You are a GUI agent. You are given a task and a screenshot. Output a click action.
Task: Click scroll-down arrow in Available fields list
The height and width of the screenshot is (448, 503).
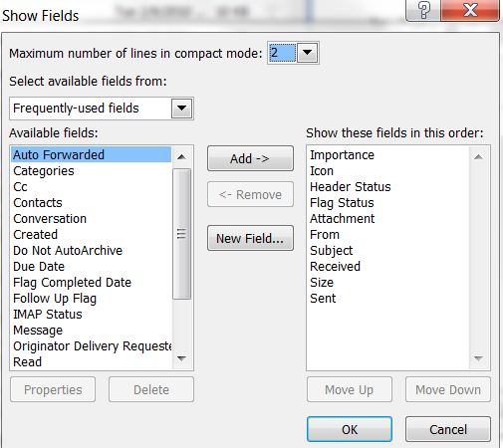(181, 358)
